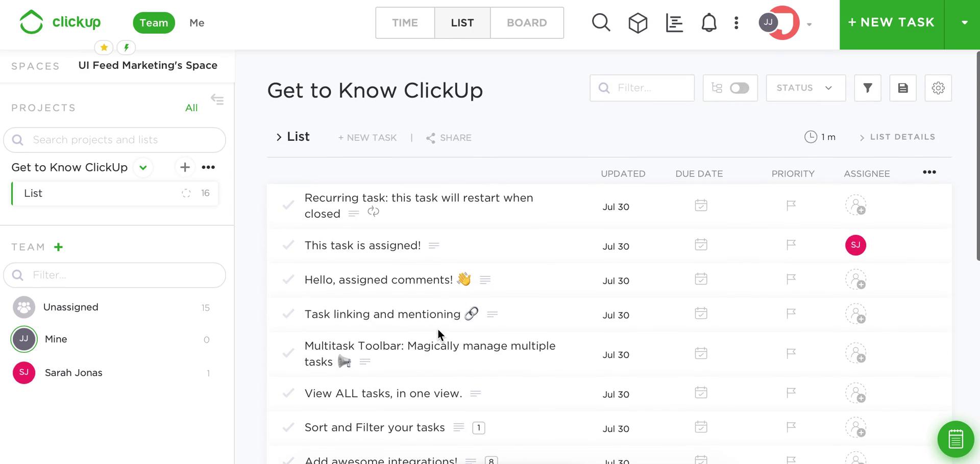Screen dimensions: 980x464
Task: Switch to Me view toggle
Action: [197, 23]
